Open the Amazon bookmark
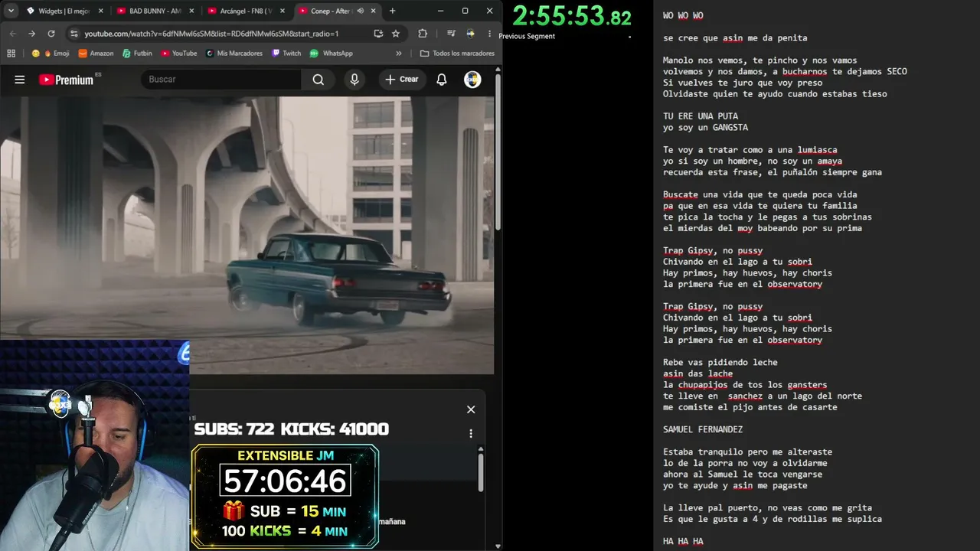Screen dimensions: 980x551 point(96,54)
